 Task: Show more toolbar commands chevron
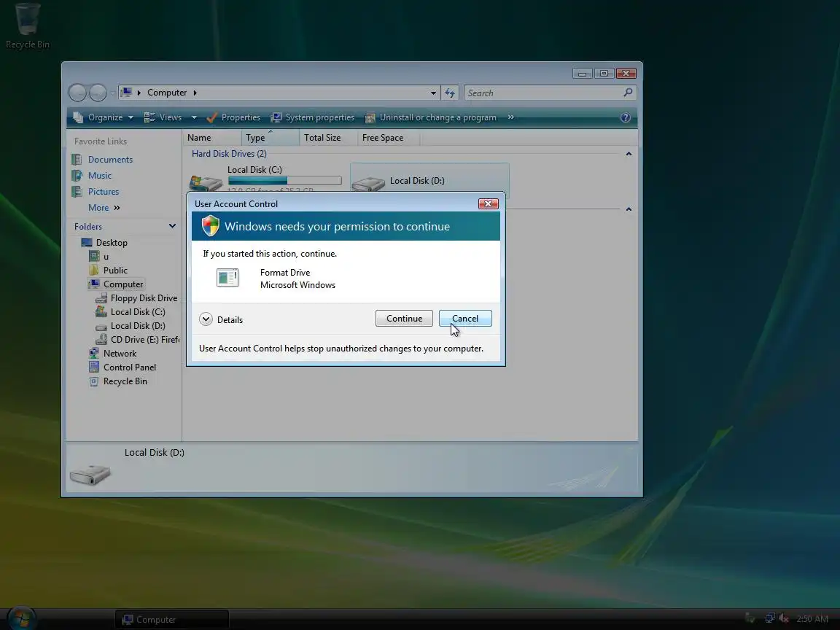[510, 117]
